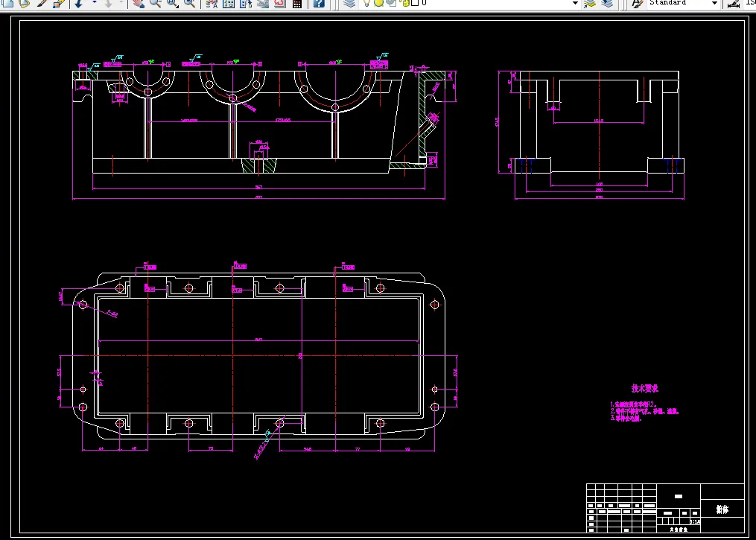Open the Properties palette icon
The width and height of the screenshot is (756, 540).
212,3
